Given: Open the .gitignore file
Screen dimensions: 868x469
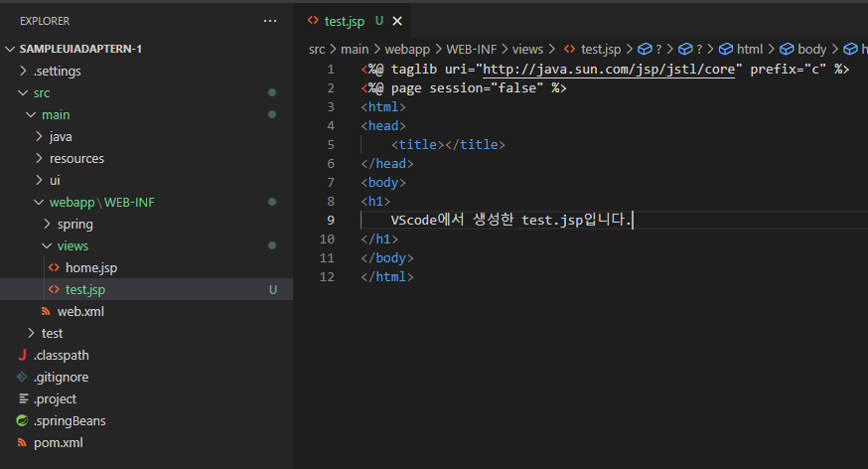Looking at the screenshot, I should (146, 377).
